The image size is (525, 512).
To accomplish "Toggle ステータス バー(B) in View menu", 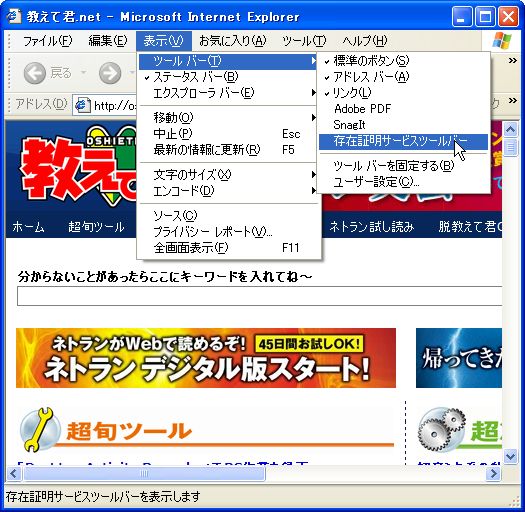I will [228, 77].
